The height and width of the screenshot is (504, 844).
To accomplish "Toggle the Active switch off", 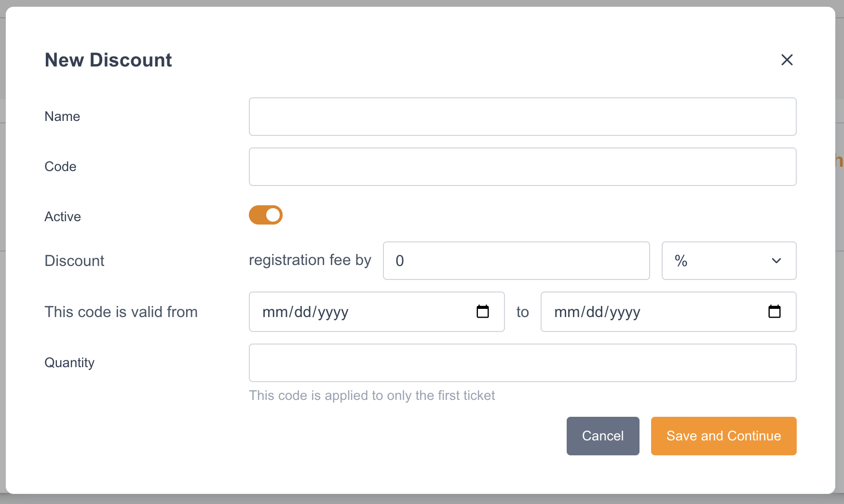I will pos(266,215).
